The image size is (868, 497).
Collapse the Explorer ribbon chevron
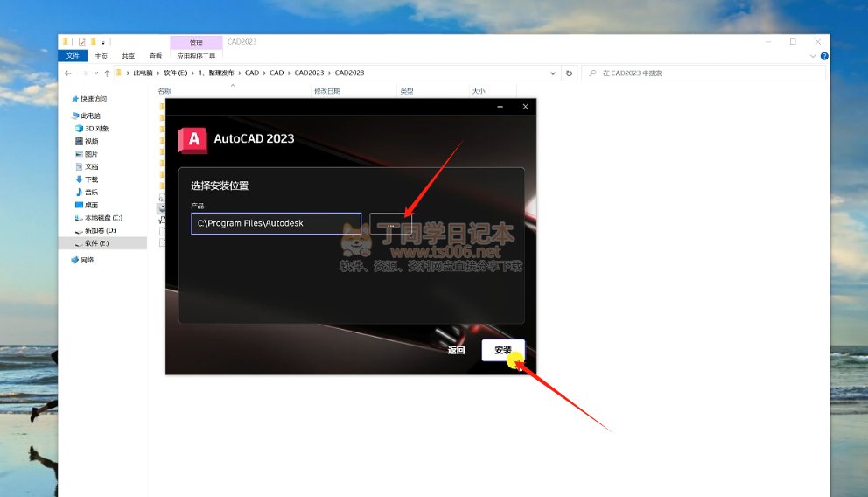tap(812, 56)
